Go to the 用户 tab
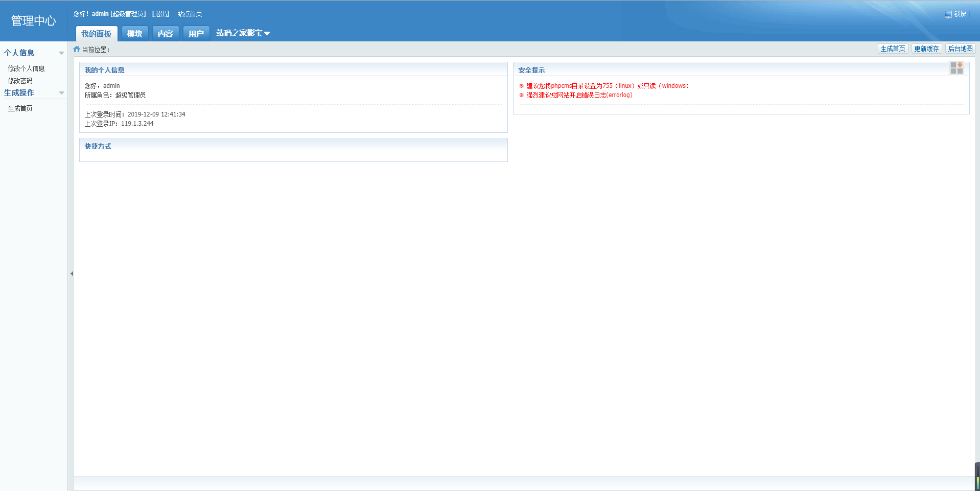The width and height of the screenshot is (980, 491). point(196,34)
